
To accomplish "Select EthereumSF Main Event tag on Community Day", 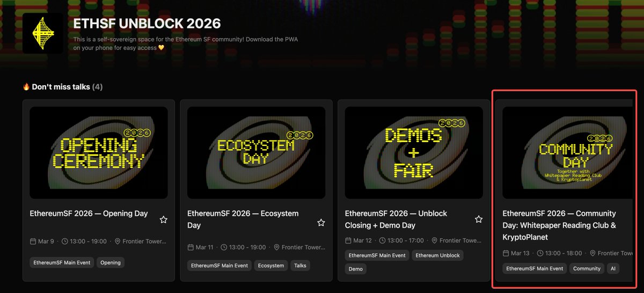I will (x=535, y=268).
